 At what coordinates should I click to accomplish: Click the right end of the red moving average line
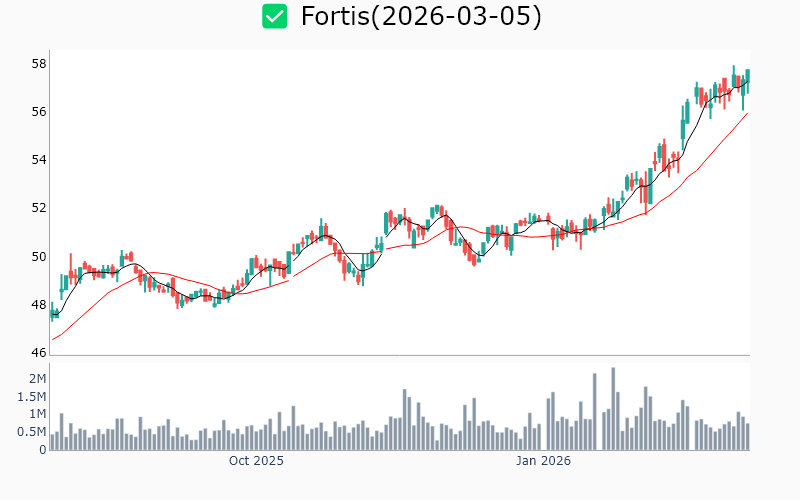[747, 113]
